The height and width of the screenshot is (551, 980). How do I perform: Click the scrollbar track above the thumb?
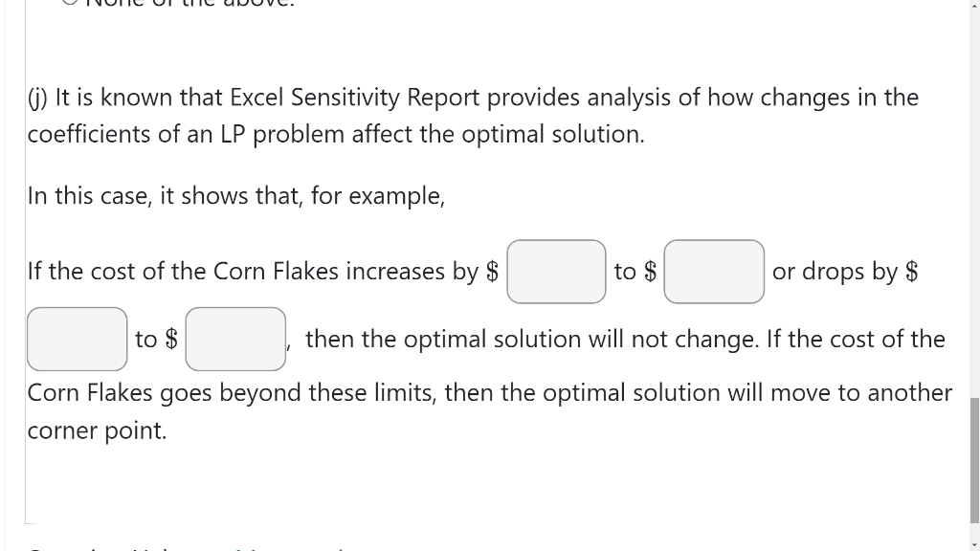pos(974,200)
